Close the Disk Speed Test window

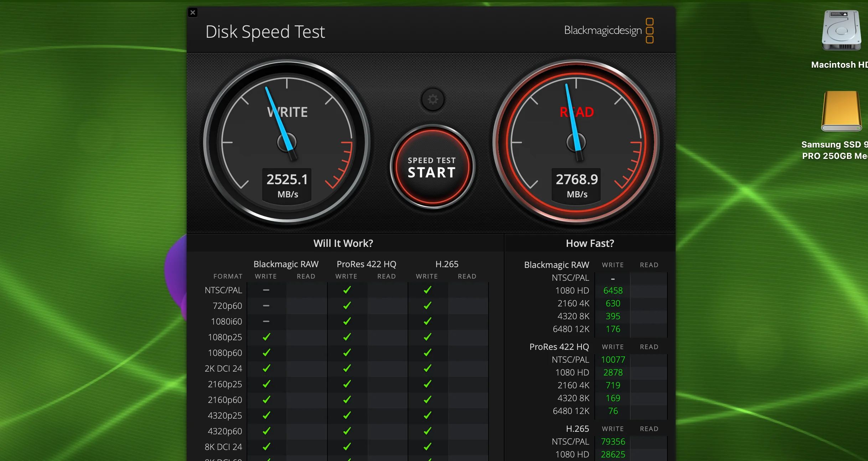coord(193,13)
